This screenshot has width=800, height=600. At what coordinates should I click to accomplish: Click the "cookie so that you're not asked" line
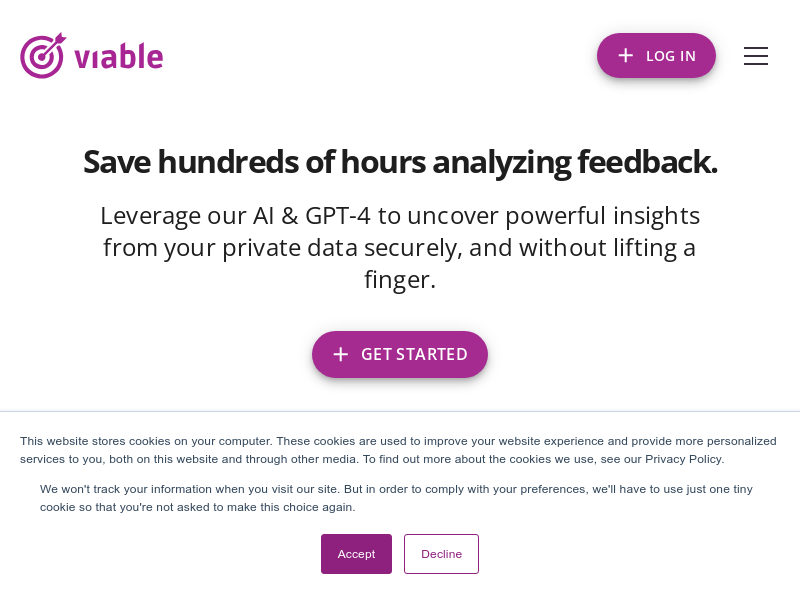130,507
